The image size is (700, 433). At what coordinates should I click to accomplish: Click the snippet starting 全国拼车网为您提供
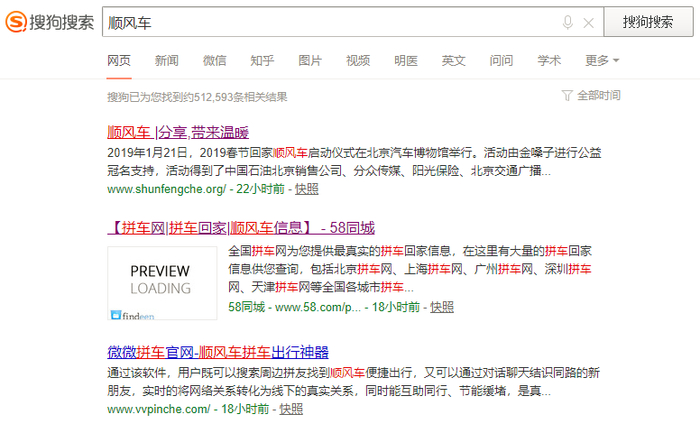[410, 269]
